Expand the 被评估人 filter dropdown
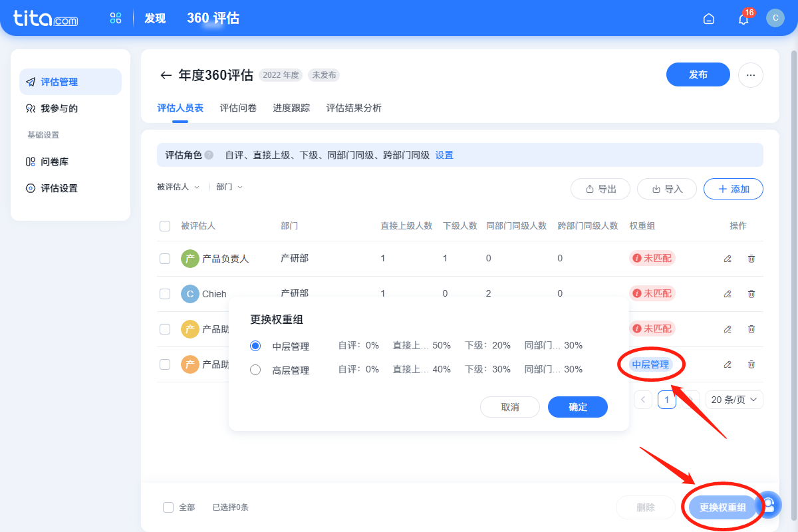This screenshot has height=532, width=798. (178, 187)
